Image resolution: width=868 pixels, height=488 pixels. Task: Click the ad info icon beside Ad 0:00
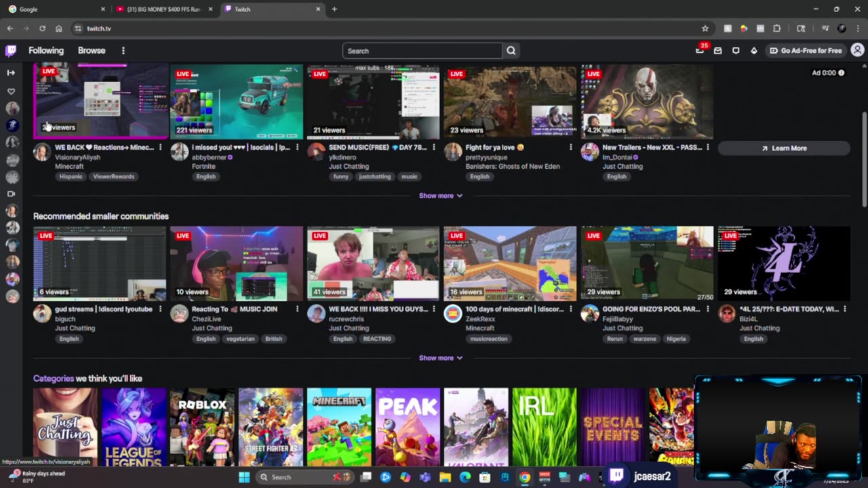[x=842, y=73]
